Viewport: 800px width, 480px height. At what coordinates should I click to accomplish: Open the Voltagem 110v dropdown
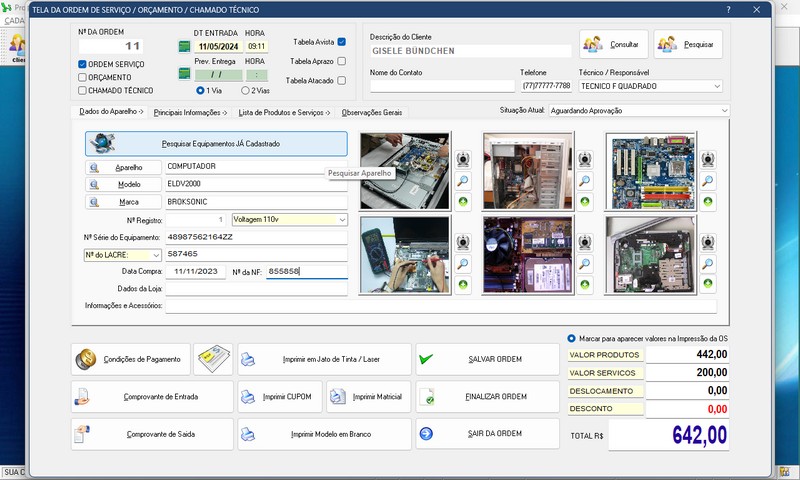(x=341, y=219)
